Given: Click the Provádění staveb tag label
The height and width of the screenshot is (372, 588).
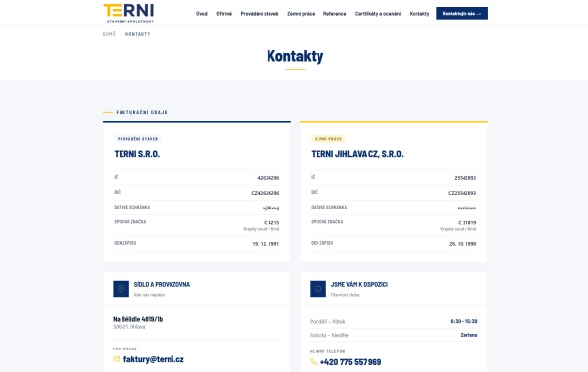Looking at the screenshot, I should tap(137, 139).
